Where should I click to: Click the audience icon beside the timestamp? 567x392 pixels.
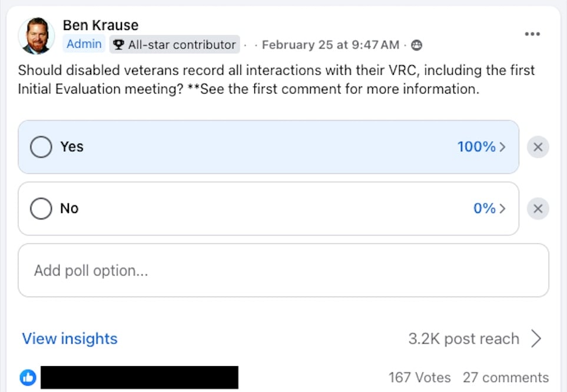point(417,45)
